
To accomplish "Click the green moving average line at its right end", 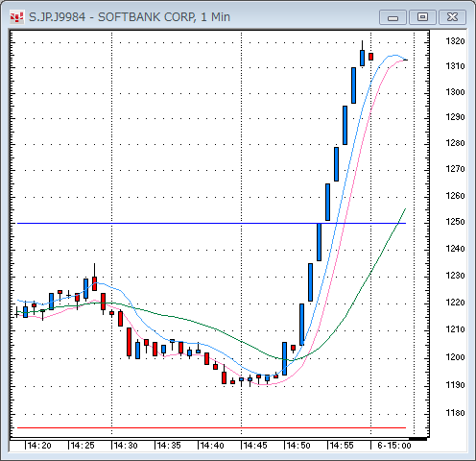I will [404, 210].
